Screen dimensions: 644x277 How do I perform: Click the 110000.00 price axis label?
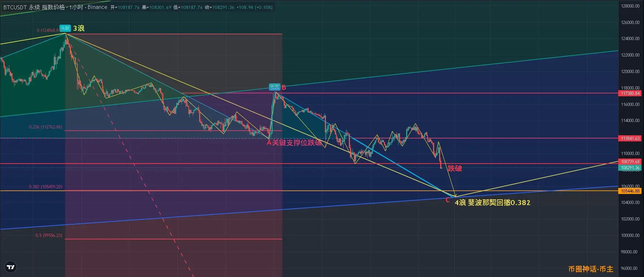630,154
